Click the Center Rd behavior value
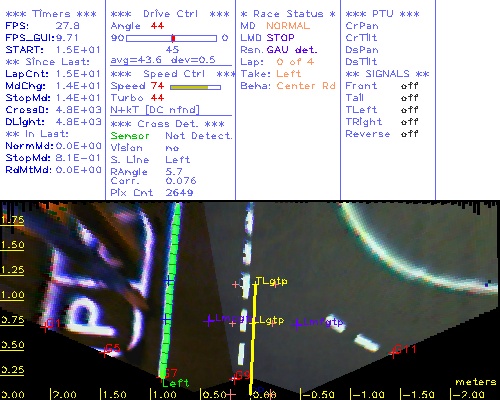The width and height of the screenshot is (500, 400). (x=306, y=86)
